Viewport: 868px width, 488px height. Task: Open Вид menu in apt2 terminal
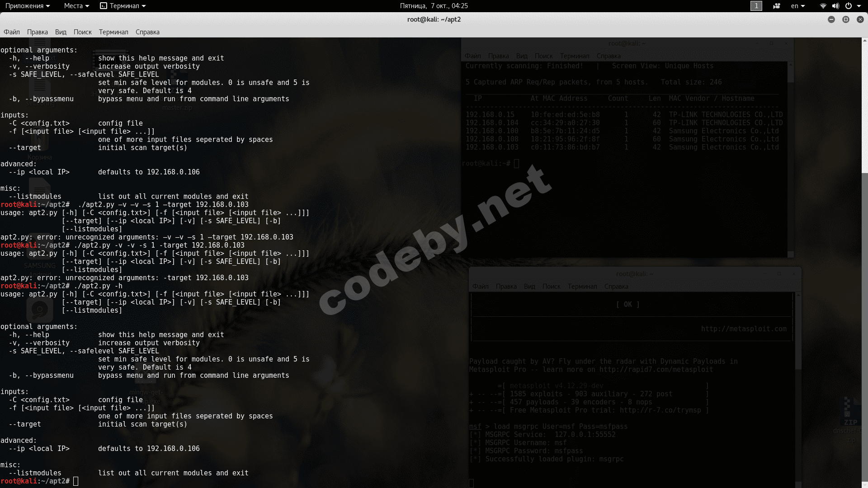[x=61, y=32]
